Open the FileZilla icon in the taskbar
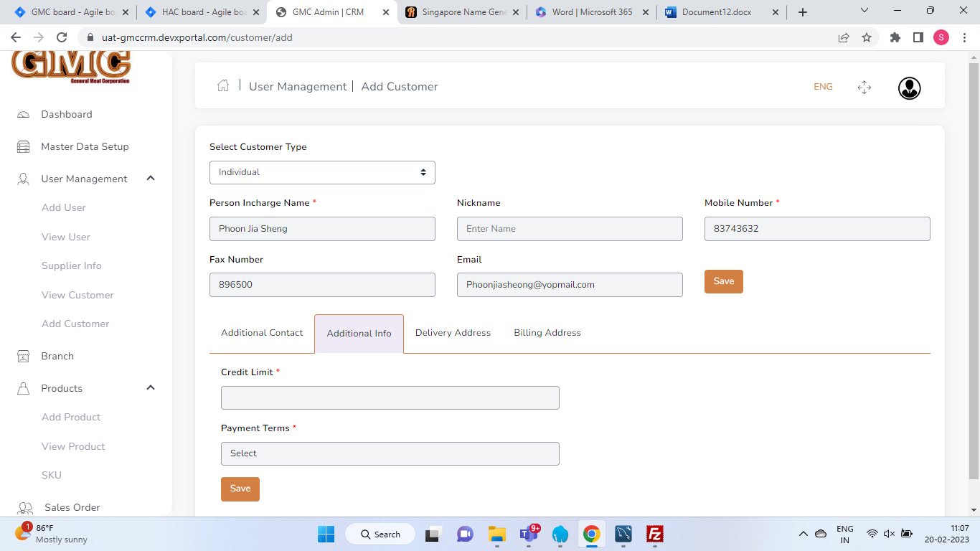The height and width of the screenshot is (551, 980). pos(654,534)
